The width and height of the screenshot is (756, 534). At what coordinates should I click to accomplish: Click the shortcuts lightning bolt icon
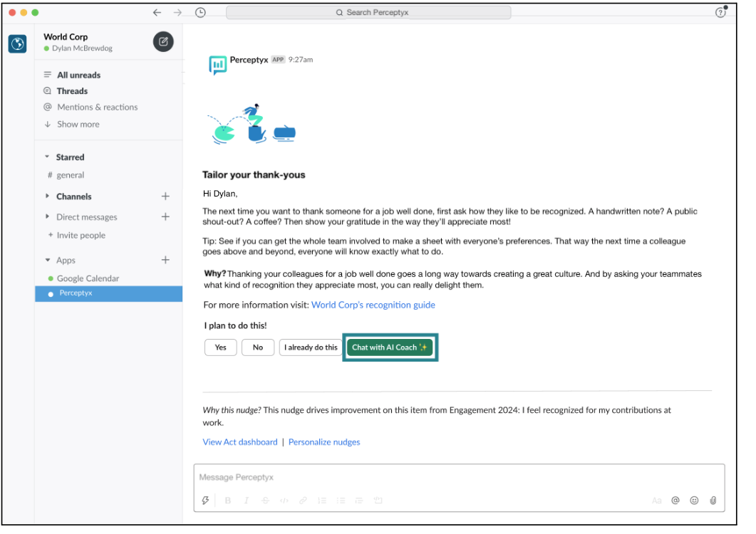point(205,501)
